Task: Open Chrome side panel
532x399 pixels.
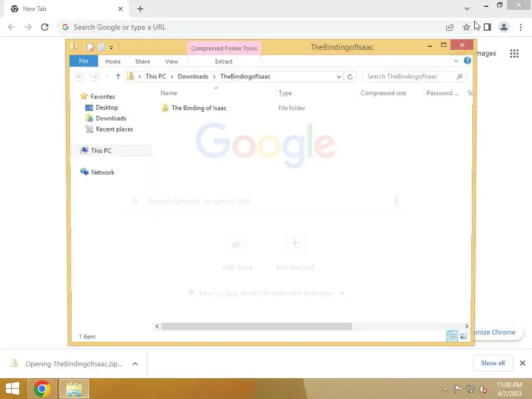Action: [x=487, y=27]
